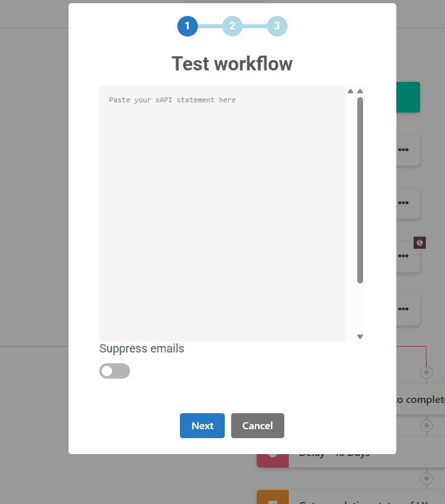Screen dimensions: 445x504
Task: Cancel the Test workflow dialog
Action: (x=257, y=425)
